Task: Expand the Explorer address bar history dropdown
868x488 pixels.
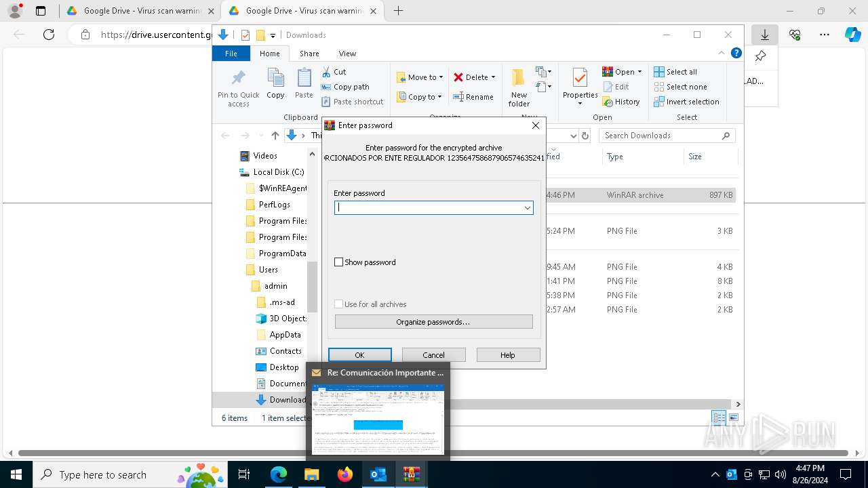Action: coord(574,136)
